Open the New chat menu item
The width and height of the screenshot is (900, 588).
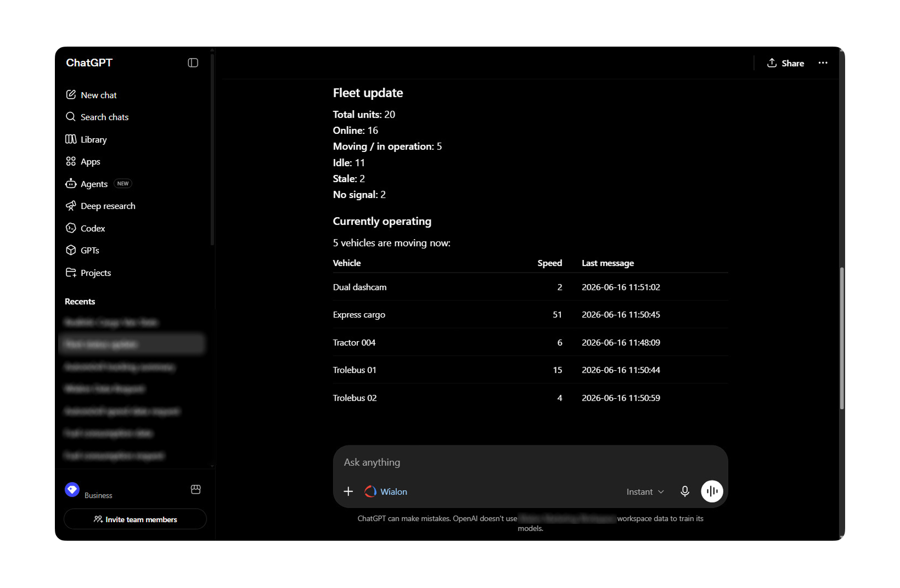click(99, 95)
